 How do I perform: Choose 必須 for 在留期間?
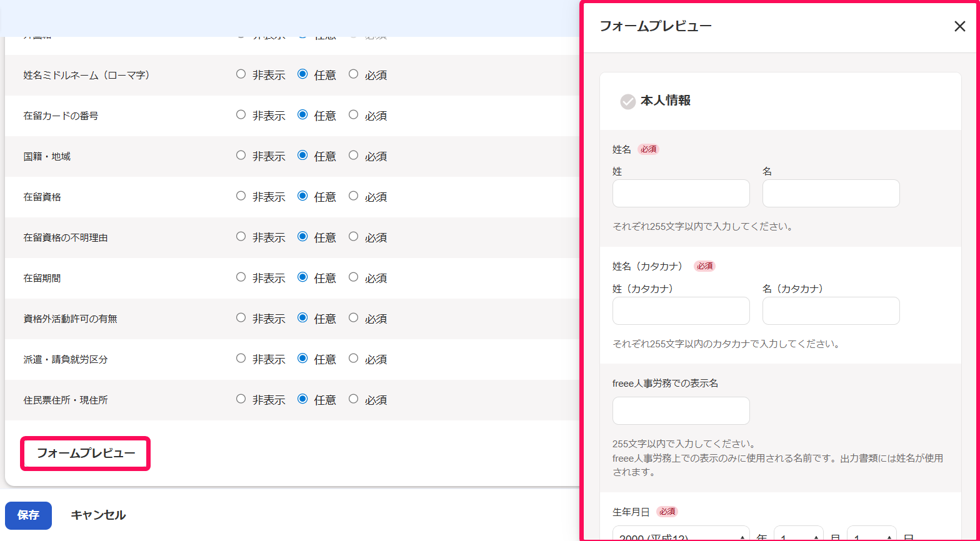[x=354, y=277]
